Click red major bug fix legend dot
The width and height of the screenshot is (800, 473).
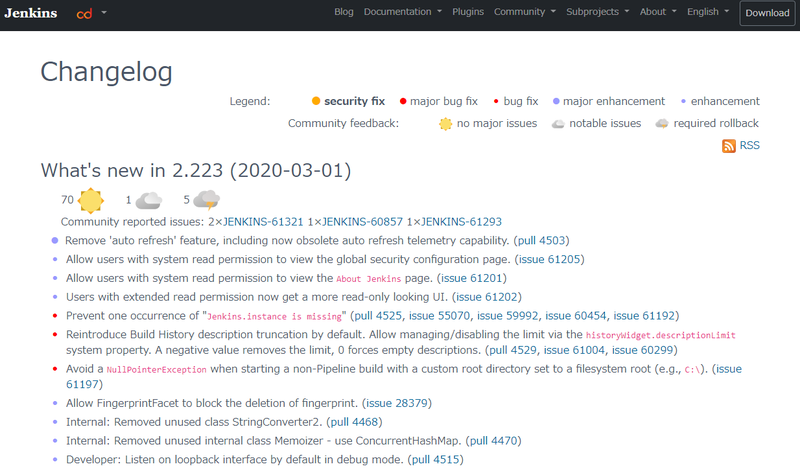point(403,101)
